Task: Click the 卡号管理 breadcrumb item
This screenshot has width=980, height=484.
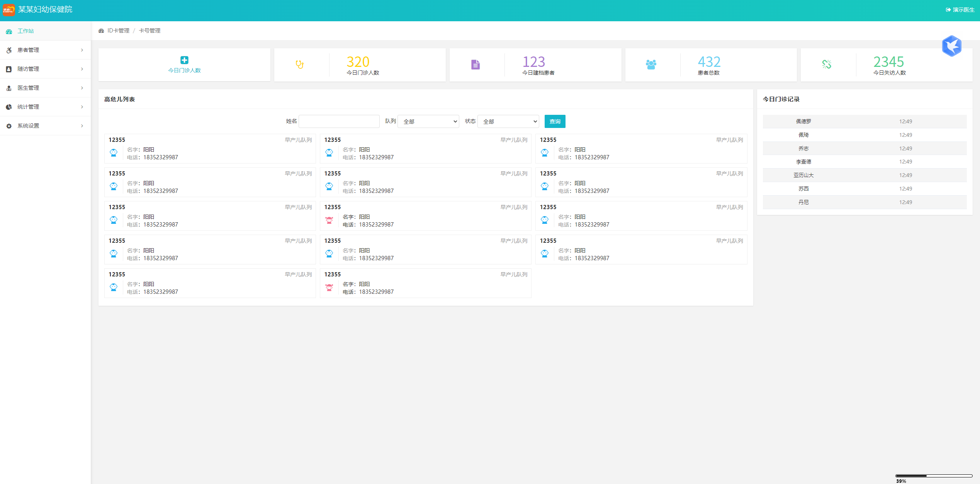Action: pos(149,31)
